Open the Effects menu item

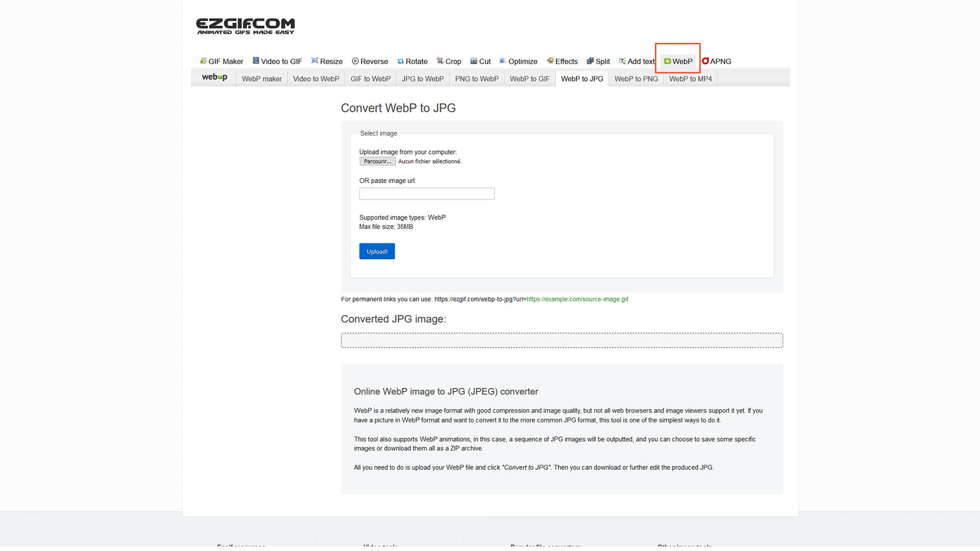point(562,61)
